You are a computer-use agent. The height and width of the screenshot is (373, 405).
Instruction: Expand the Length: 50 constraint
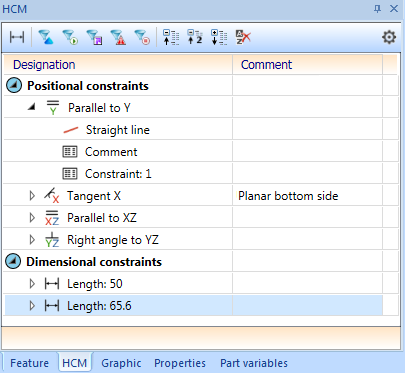pos(32,284)
